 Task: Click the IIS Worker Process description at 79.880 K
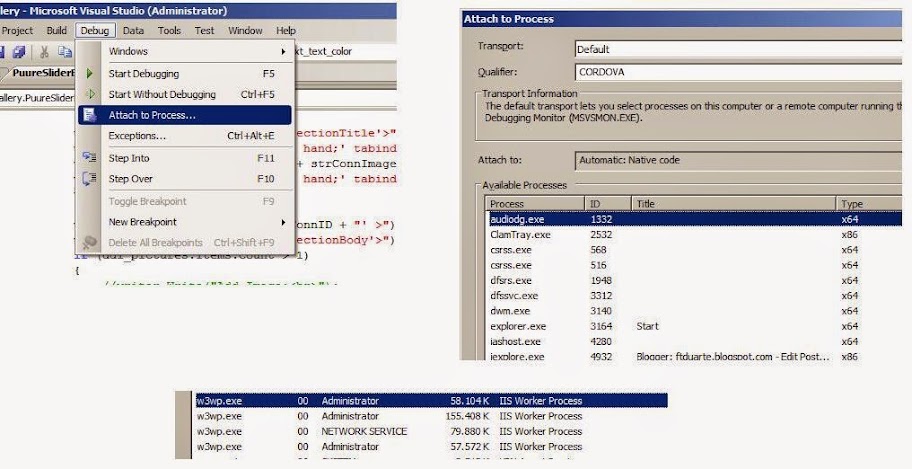pyautogui.click(x=540, y=431)
